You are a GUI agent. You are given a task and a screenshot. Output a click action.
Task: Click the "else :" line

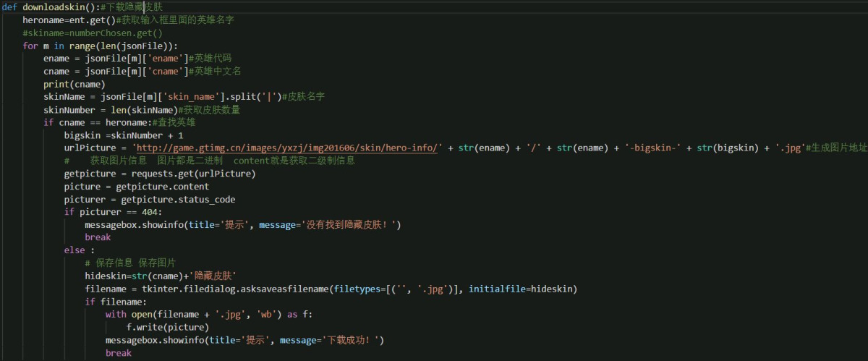click(x=80, y=251)
